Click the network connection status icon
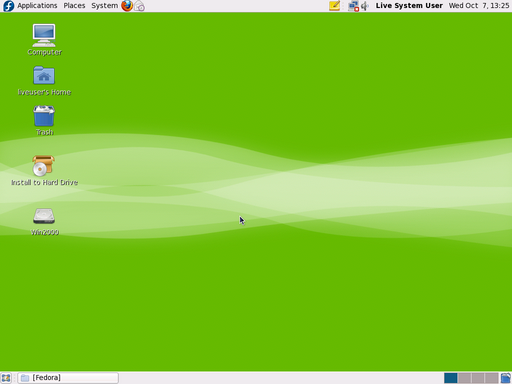This screenshot has width=512, height=384. 353,6
